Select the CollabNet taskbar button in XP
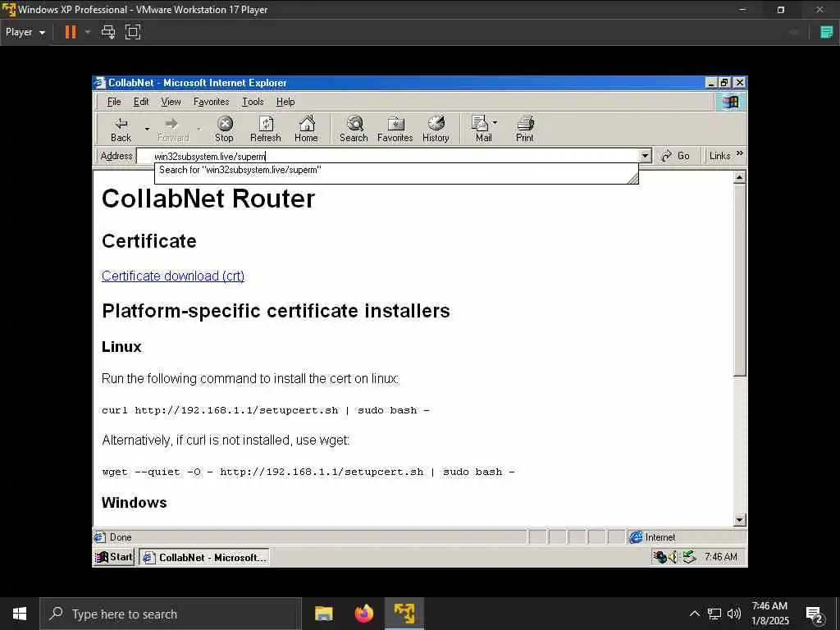 tap(204, 557)
